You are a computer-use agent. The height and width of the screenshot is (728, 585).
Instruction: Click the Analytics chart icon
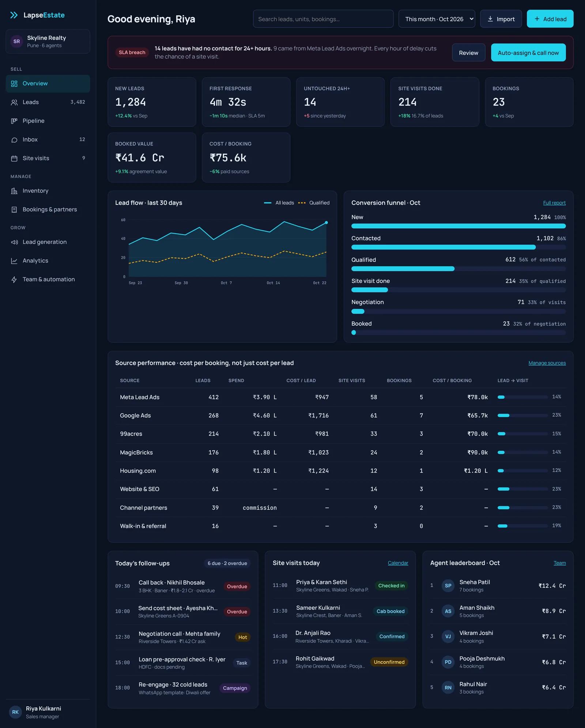point(14,261)
